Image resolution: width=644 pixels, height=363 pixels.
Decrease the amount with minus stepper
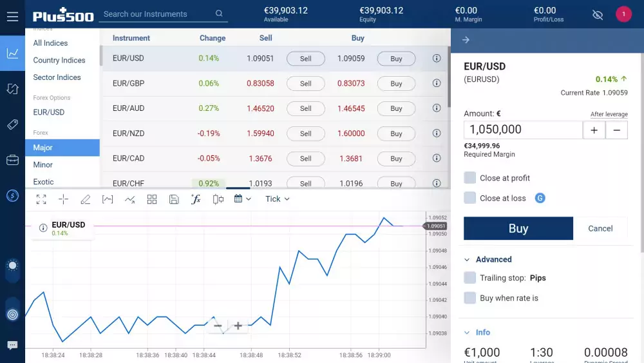pos(616,130)
